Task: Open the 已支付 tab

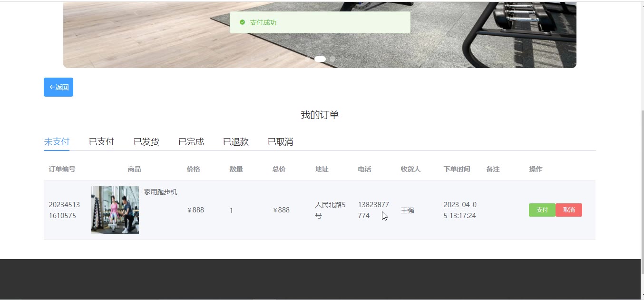Action: pos(101,141)
